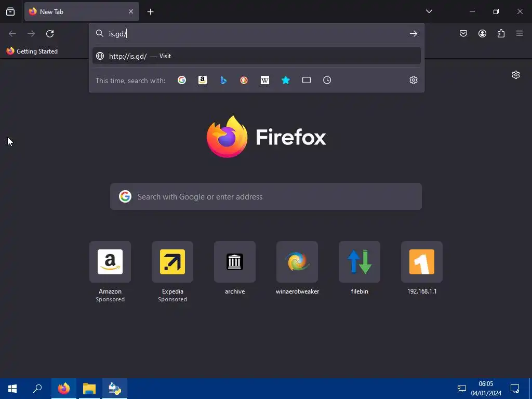Open the Windows Start menu
Viewport: 532px width, 399px height.
click(x=12, y=389)
